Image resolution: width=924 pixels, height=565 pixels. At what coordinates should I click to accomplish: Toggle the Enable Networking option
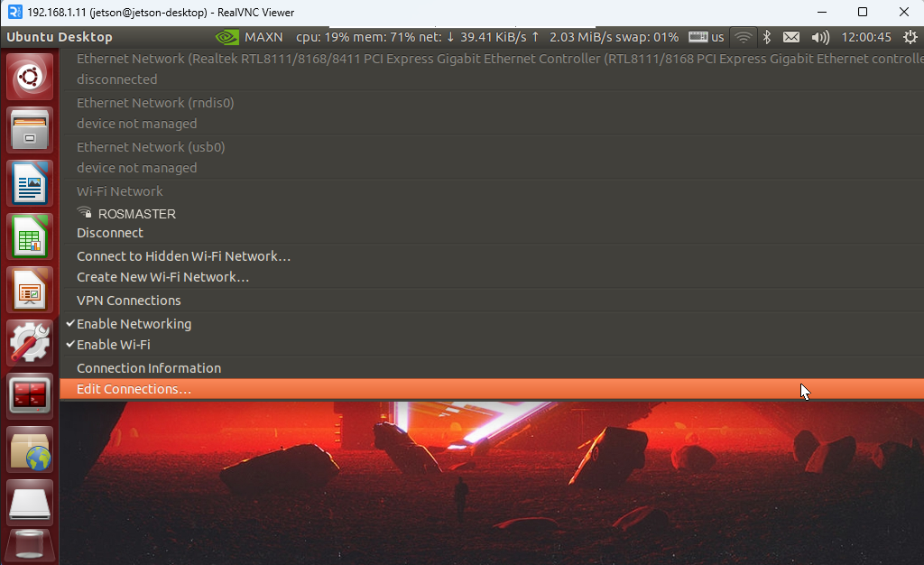(134, 324)
